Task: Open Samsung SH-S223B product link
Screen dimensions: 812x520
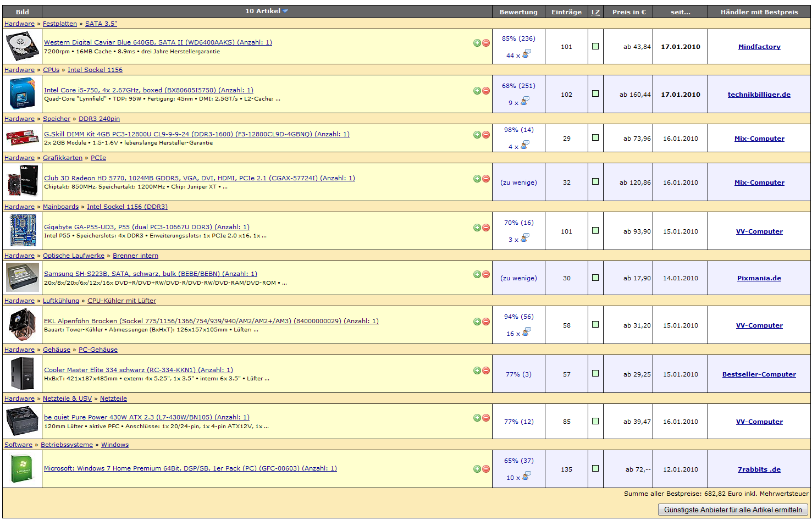Action: pos(151,274)
